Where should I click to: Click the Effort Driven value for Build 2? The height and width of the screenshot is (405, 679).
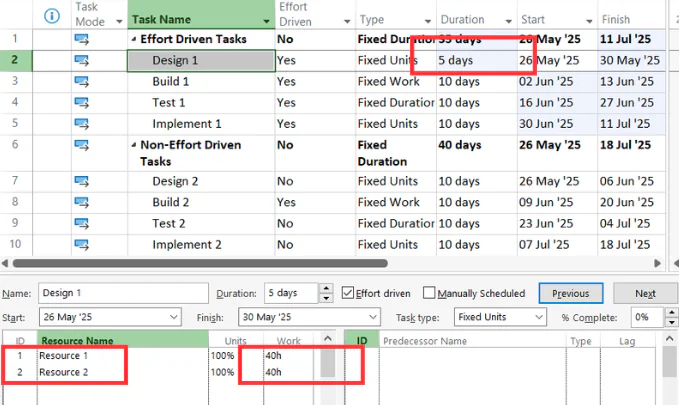click(x=314, y=202)
